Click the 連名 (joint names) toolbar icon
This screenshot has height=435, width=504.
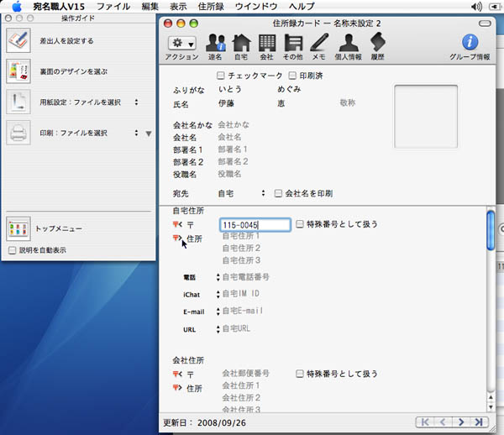(216, 43)
